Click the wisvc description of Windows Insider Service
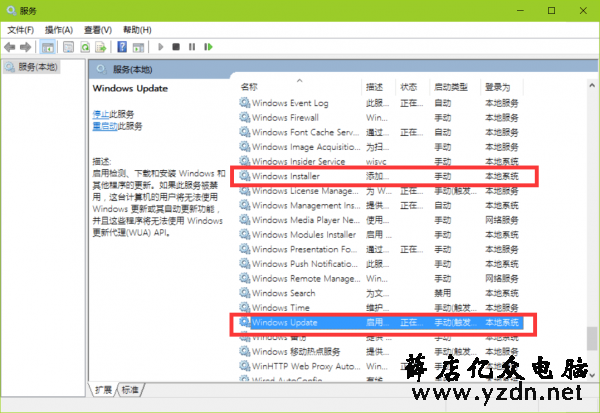Viewport: 600px width, 413px height. click(x=376, y=162)
